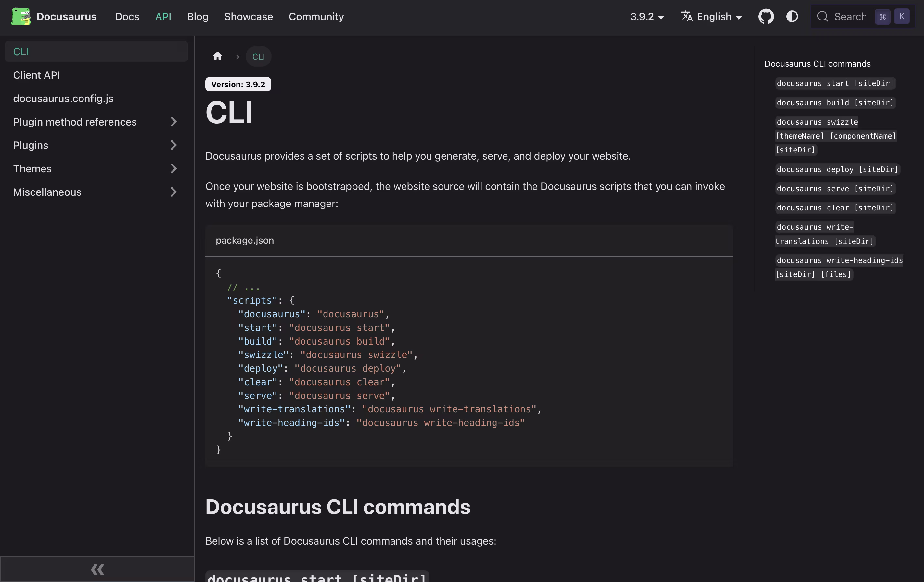
Task: Open the Blog menu item
Action: point(198,17)
